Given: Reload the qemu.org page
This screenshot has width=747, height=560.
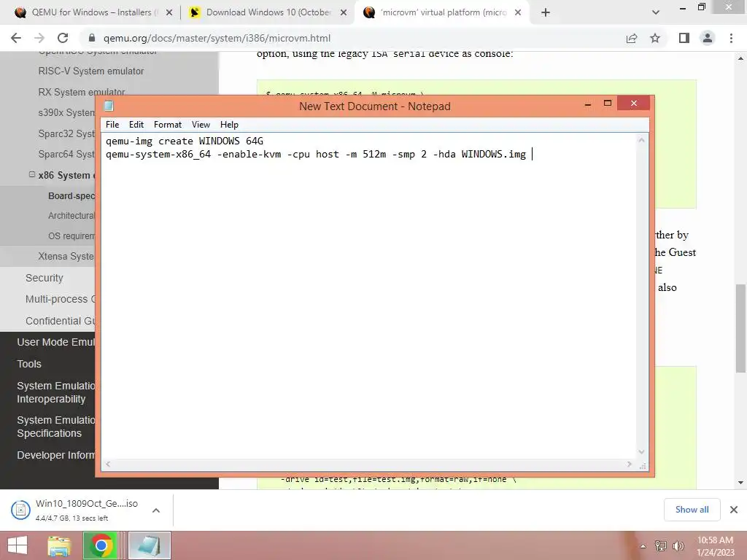Looking at the screenshot, I should 63,38.
